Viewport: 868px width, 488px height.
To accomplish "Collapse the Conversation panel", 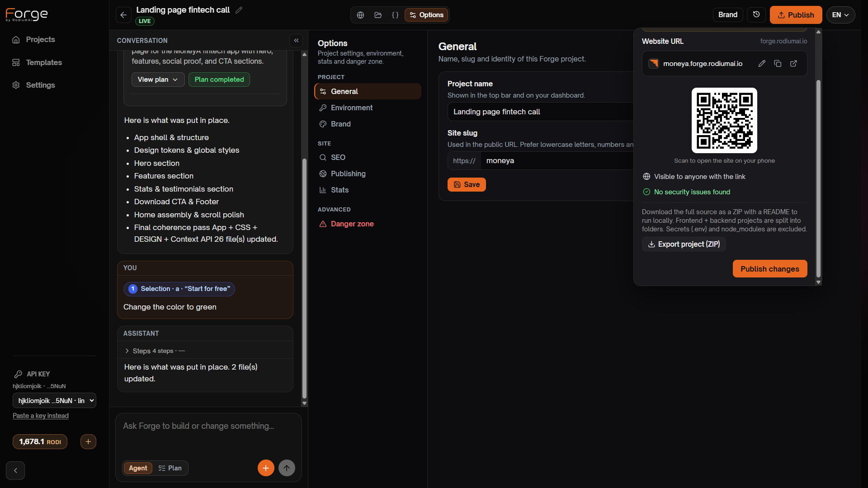I will pos(296,41).
